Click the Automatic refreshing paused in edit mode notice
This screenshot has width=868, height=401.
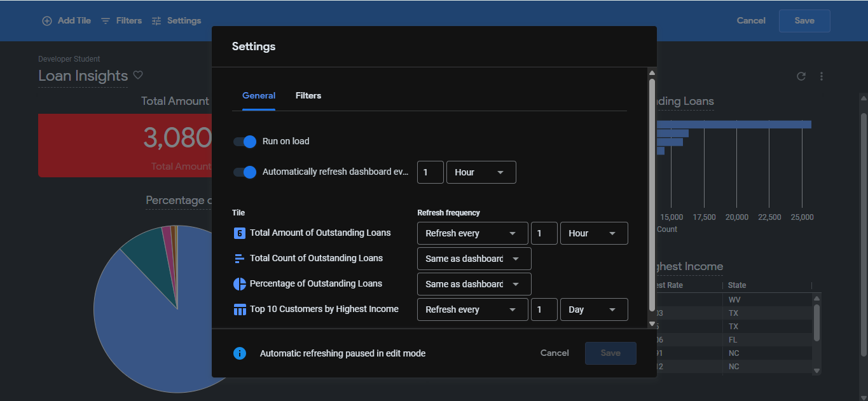click(343, 353)
